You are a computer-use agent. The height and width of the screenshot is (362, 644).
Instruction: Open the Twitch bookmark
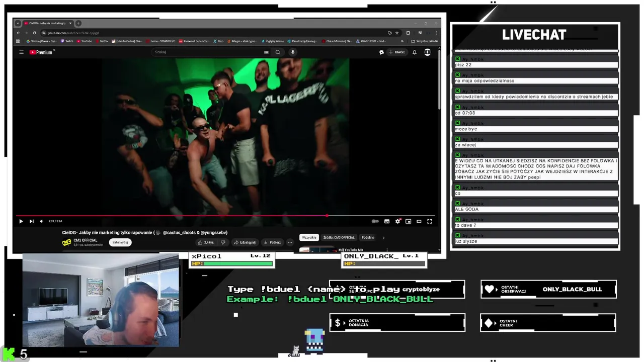[x=67, y=41]
